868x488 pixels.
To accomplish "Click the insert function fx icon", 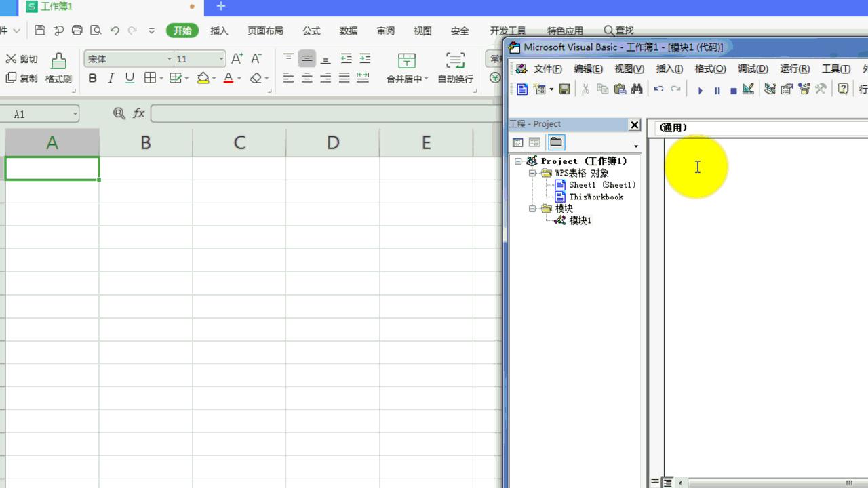I will pos(138,113).
